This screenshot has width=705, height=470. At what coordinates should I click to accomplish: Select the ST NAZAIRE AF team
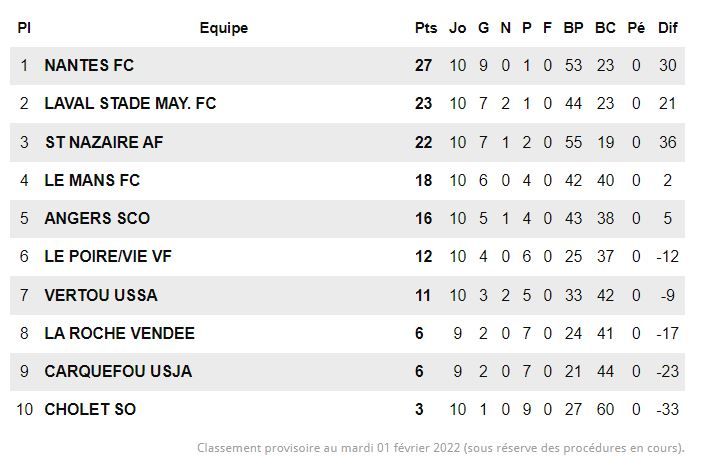pyautogui.click(x=104, y=142)
